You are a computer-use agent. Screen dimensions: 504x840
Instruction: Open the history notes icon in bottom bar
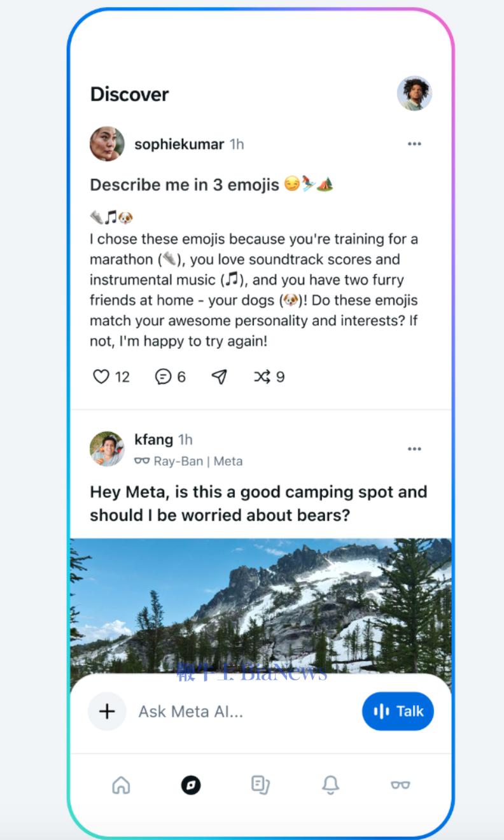(x=260, y=785)
